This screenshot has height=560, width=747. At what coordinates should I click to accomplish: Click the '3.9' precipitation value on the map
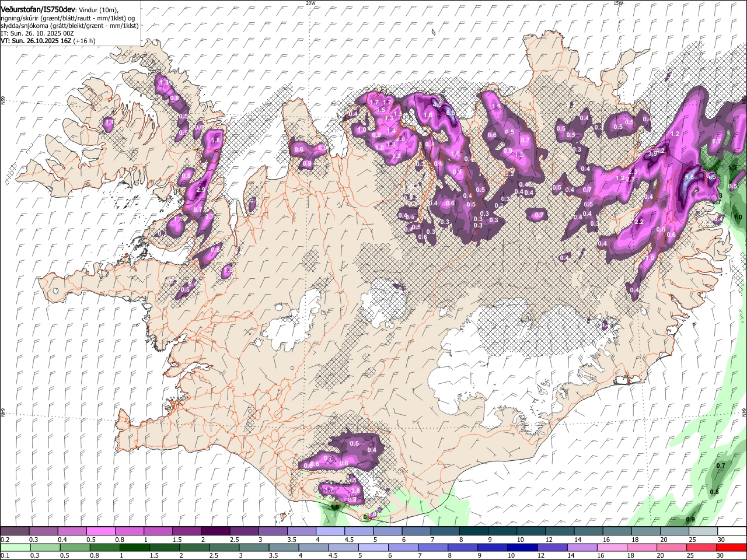point(653,153)
